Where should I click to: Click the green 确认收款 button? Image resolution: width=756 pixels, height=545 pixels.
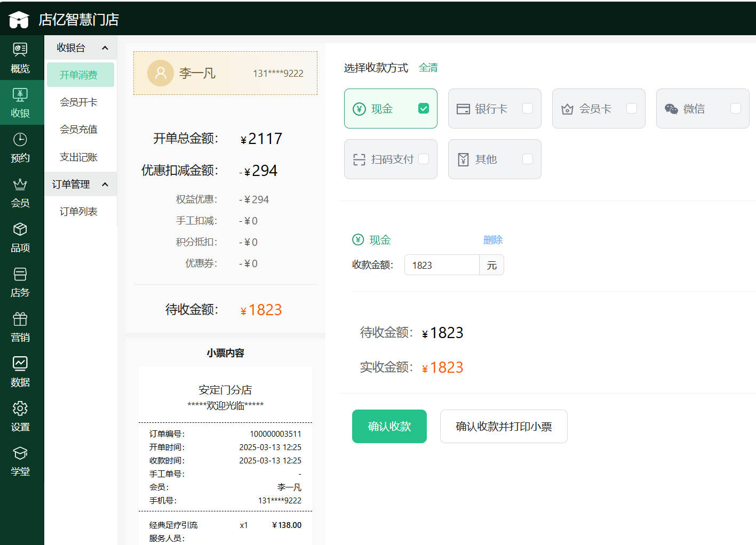point(389,426)
